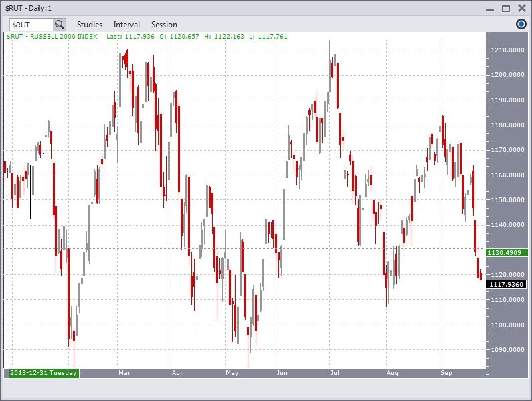The width and height of the screenshot is (532, 401).
Task: Click the $RUT - RUSSELL 2000 INDEX title text
Action: [x=52, y=37]
